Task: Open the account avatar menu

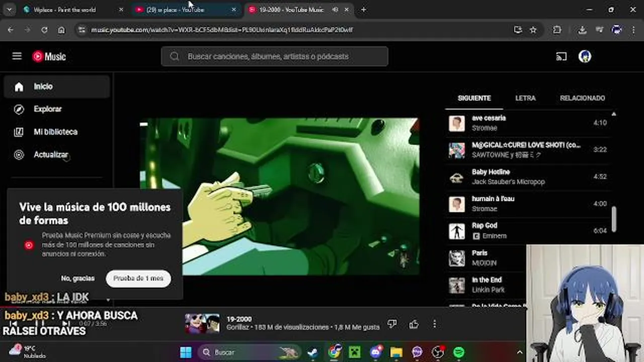Action: tap(585, 56)
